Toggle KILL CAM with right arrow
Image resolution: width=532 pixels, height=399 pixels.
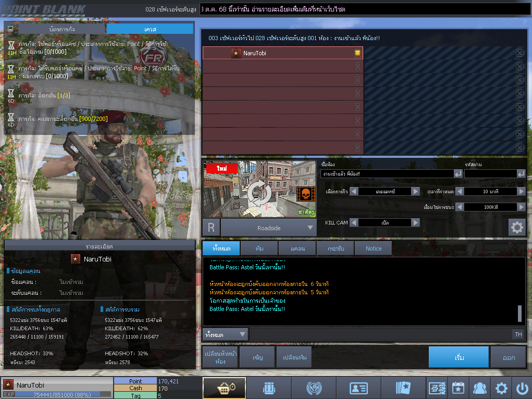pos(415,222)
